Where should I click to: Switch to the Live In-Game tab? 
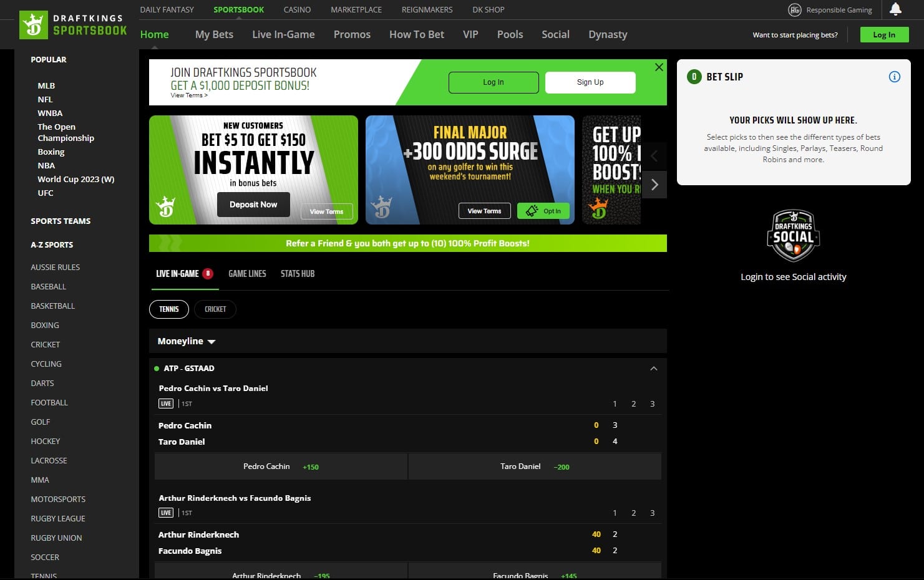[185, 274]
